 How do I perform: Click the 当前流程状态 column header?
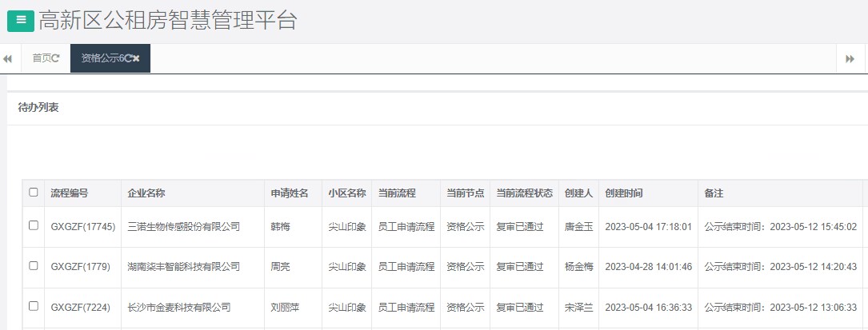(524, 193)
